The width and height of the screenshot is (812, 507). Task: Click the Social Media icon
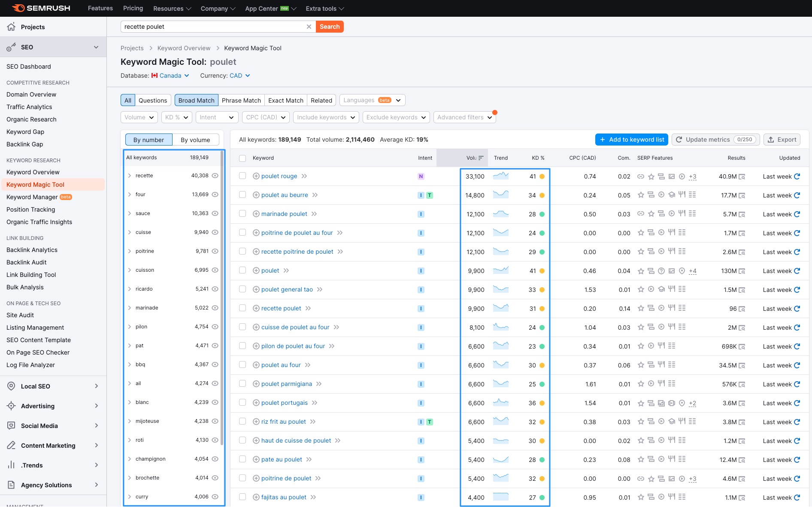tap(11, 425)
